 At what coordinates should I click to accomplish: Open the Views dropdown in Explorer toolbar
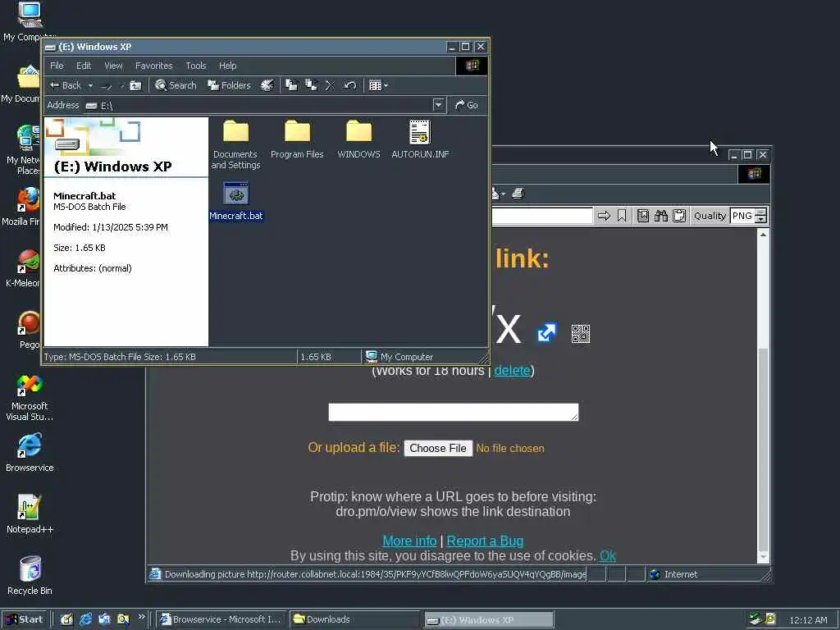click(x=378, y=85)
